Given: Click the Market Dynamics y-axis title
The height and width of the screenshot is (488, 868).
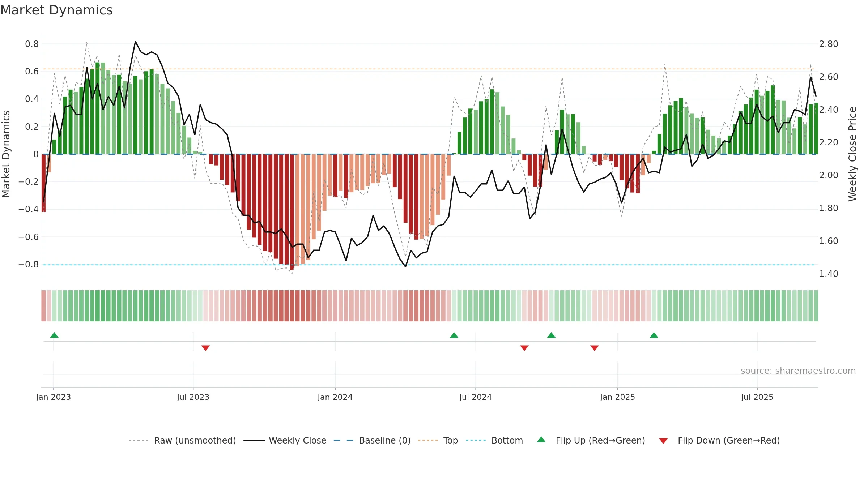Looking at the screenshot, I should tap(6, 154).
